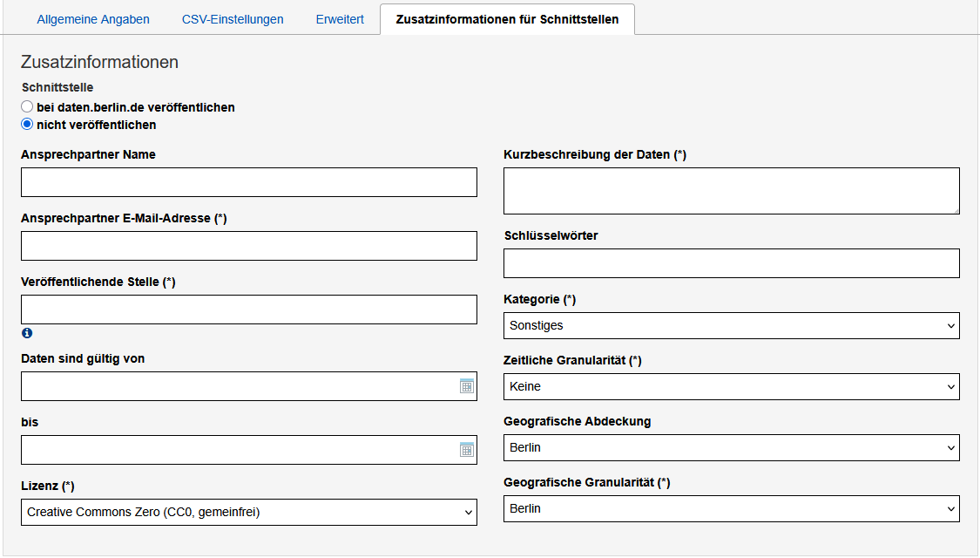Open the 'Kategorie' dropdown showing Sonstiges

point(731,325)
